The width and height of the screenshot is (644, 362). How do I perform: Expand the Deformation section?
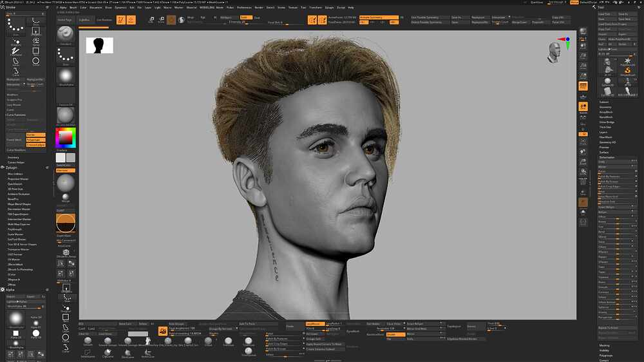pyautogui.click(x=607, y=157)
